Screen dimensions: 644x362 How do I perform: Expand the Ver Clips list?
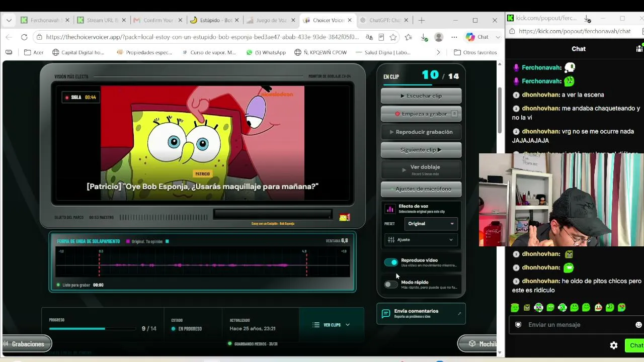tap(331, 325)
